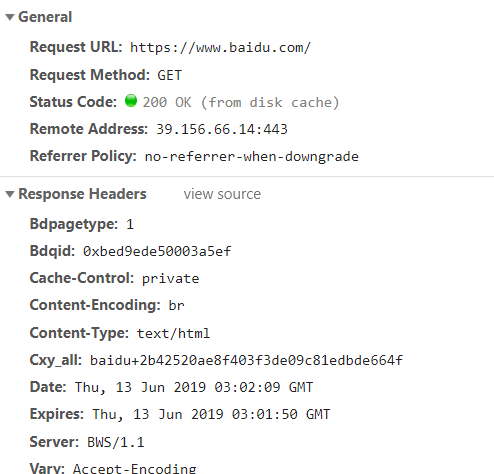Viewport: 494px width, 474px height.
Task: Click the Content-Encoding br value
Action: tap(176, 306)
